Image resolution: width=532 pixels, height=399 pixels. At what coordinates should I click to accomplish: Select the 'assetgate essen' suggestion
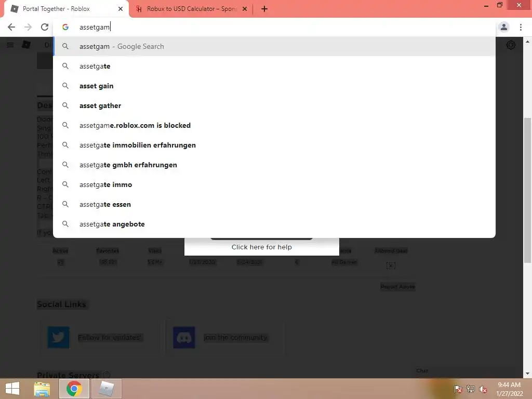(x=274, y=204)
